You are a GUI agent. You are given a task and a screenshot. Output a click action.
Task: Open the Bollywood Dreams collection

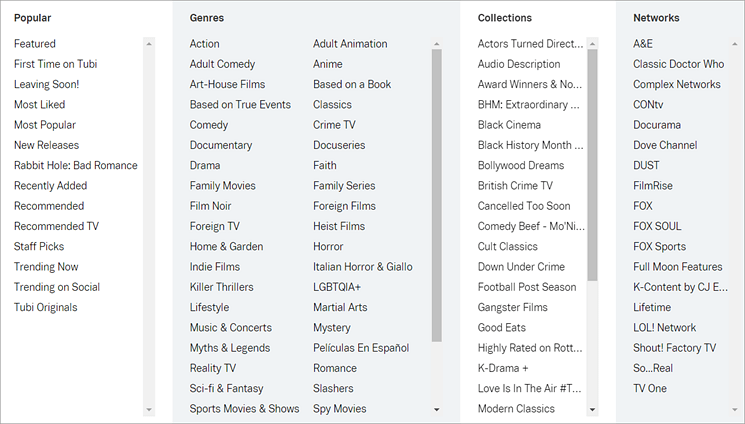521,165
